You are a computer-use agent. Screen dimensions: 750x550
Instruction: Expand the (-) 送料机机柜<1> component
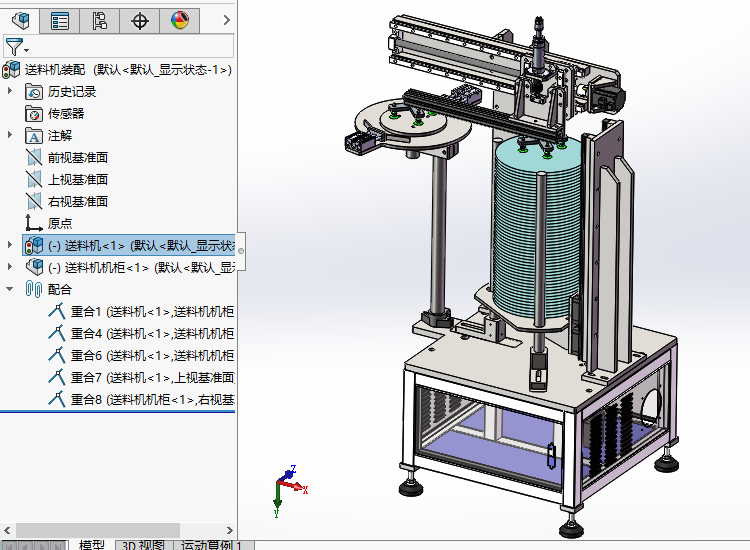coord(10,266)
